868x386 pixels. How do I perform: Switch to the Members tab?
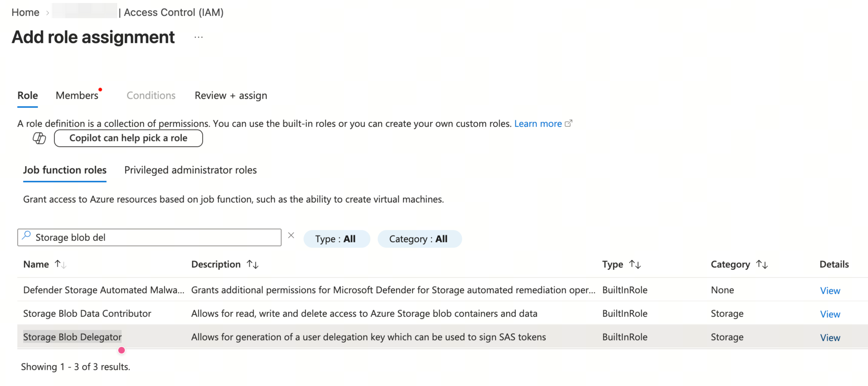(77, 95)
